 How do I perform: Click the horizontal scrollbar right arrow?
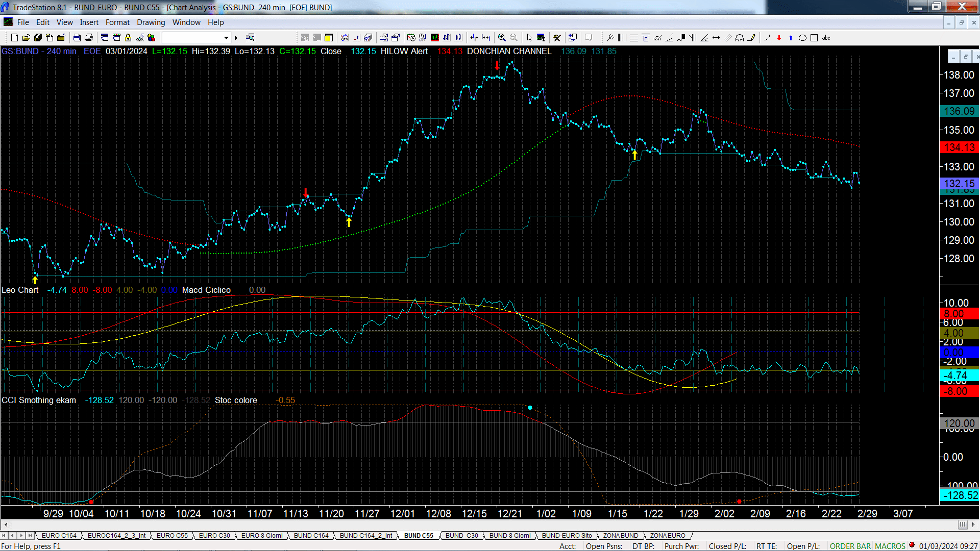click(x=974, y=524)
